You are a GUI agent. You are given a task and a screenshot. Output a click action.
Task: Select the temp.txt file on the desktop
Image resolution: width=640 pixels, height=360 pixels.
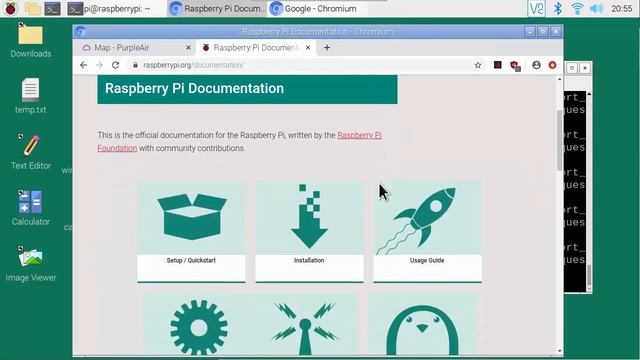tap(31, 96)
